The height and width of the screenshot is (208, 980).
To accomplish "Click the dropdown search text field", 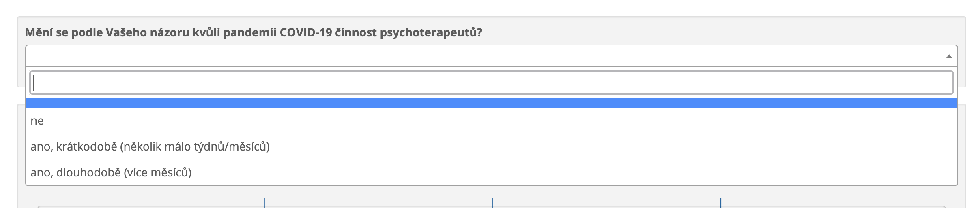I will [x=491, y=83].
